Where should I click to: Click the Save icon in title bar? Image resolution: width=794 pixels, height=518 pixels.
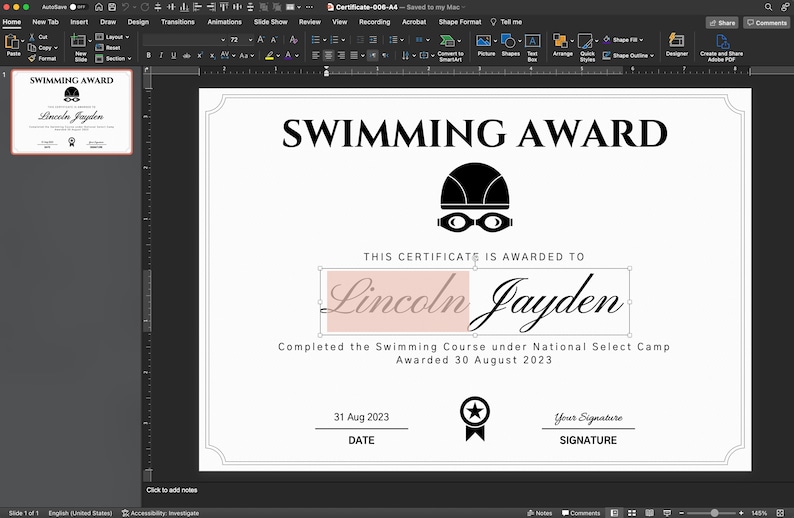pos(112,7)
